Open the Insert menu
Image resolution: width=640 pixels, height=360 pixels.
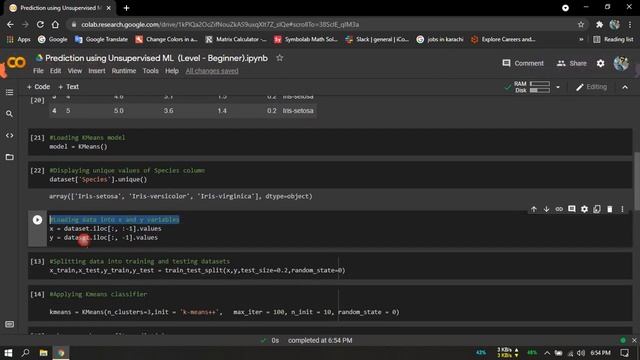coord(97,71)
